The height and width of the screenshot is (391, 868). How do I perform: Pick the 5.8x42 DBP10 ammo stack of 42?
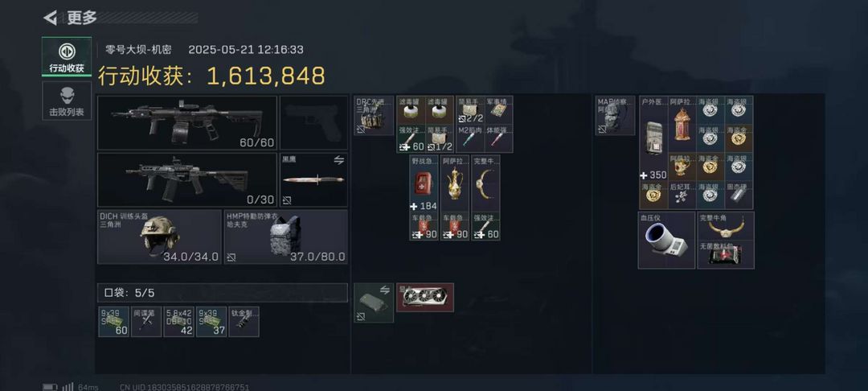pyautogui.click(x=178, y=322)
